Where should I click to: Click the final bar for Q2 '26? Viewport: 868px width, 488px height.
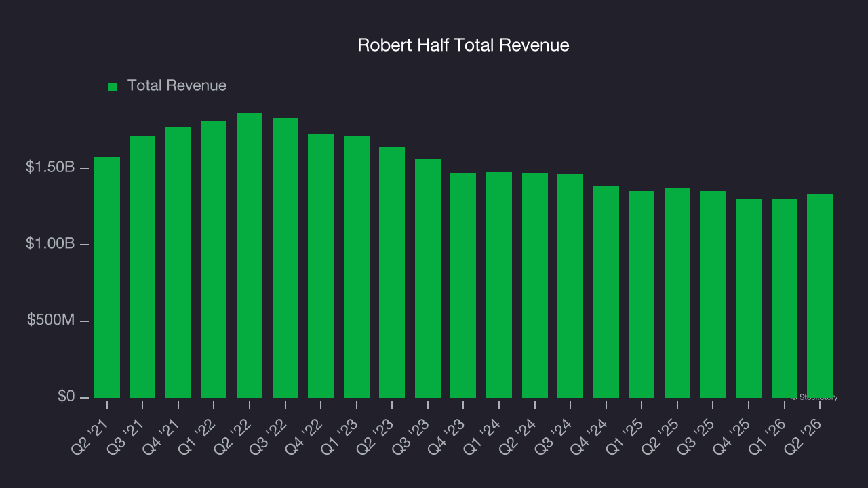pos(820,296)
